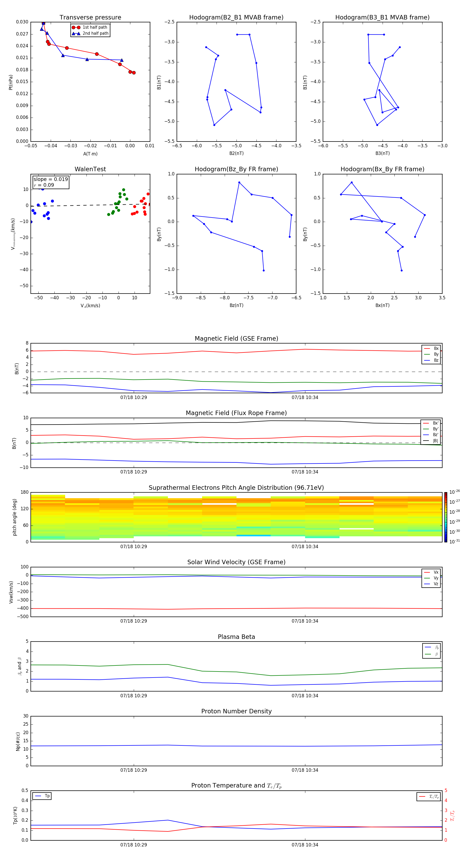Click the βp legend entry in Plasma Beta

[432, 647]
